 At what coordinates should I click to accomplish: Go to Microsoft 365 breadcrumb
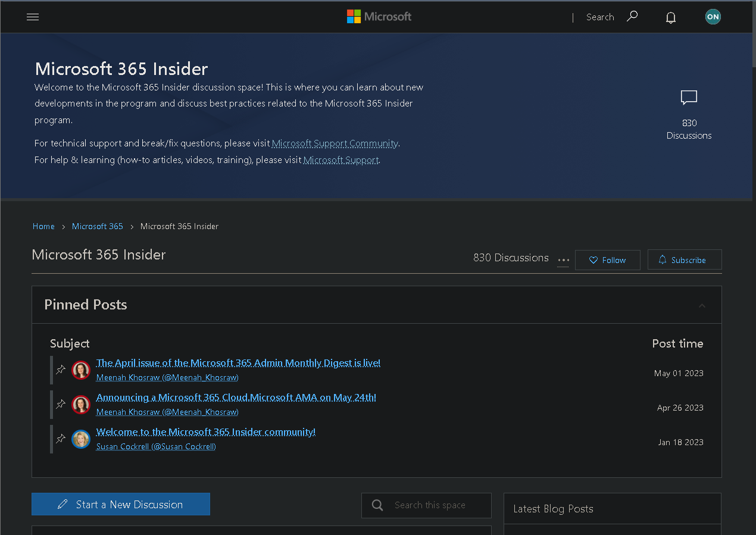(x=98, y=226)
